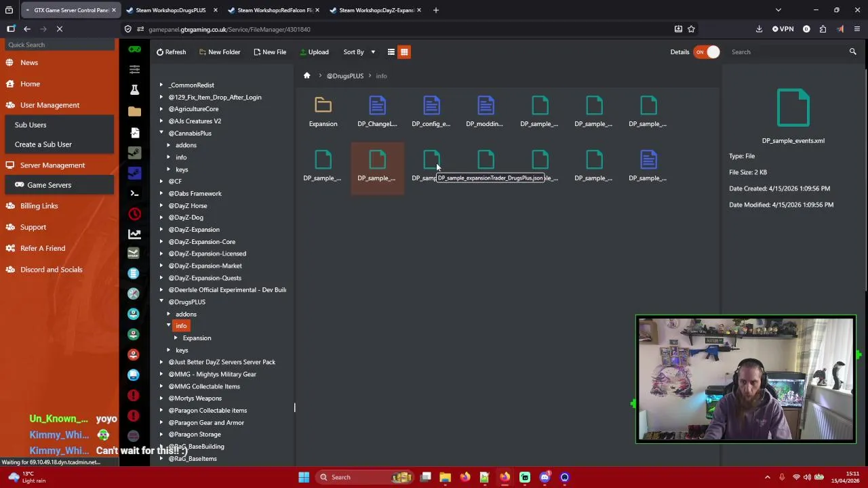The height and width of the screenshot is (488, 868).
Task: Switch to list view icon
Action: click(391, 52)
